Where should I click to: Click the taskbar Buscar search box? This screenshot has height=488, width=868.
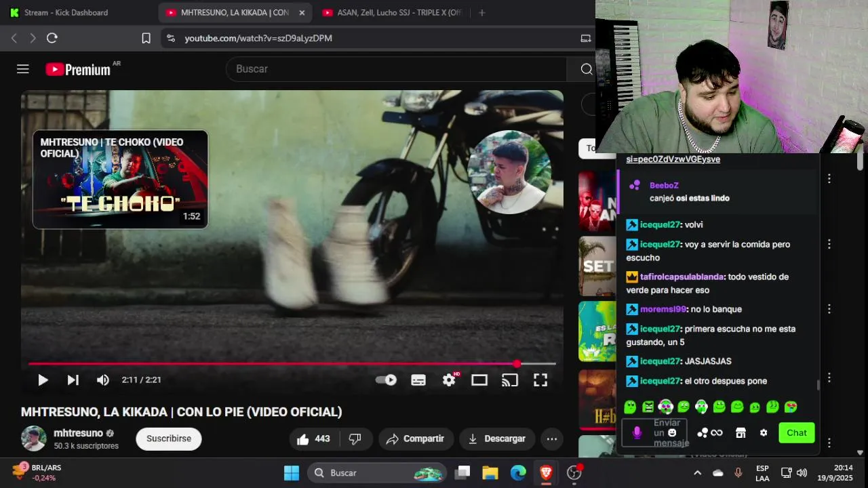[377, 472]
